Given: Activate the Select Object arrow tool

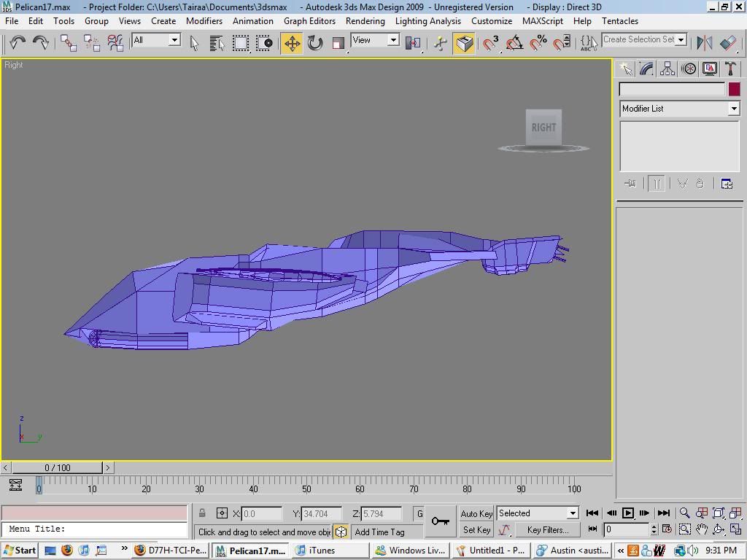Looking at the screenshot, I should pos(194,43).
